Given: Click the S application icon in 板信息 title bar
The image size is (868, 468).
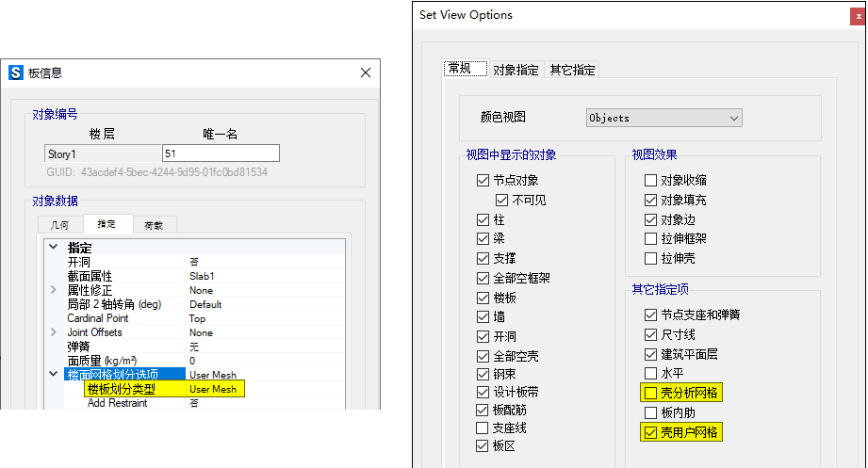Looking at the screenshot, I should [x=16, y=73].
